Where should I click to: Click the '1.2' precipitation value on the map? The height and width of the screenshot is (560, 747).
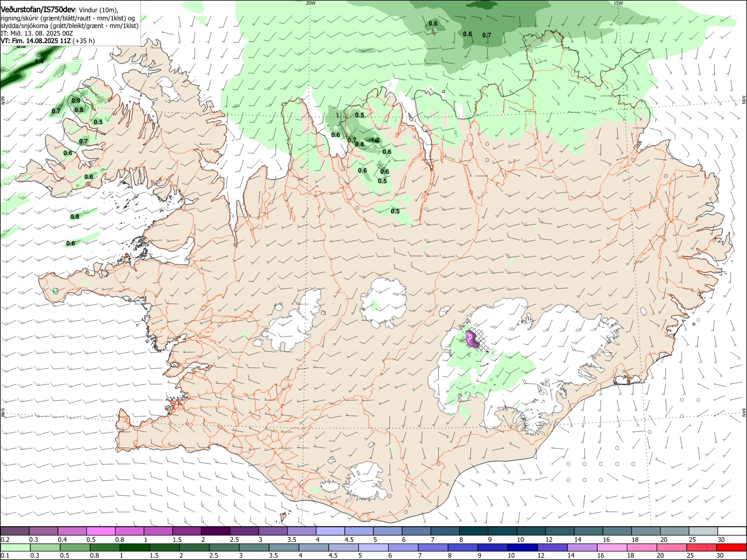(x=376, y=140)
